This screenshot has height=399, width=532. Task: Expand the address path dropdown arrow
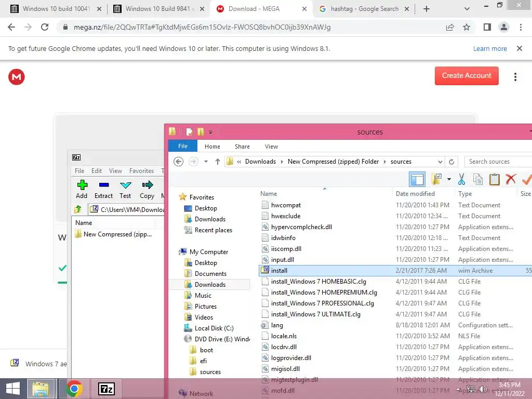click(x=440, y=162)
